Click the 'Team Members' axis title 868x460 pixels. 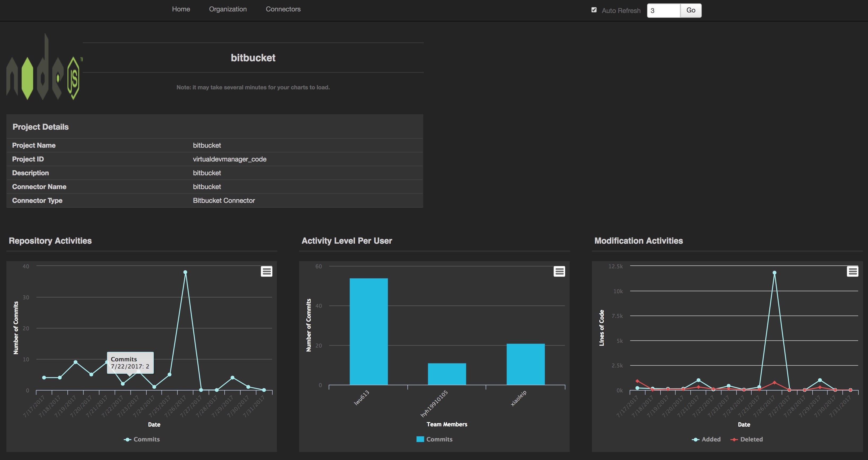[447, 424]
